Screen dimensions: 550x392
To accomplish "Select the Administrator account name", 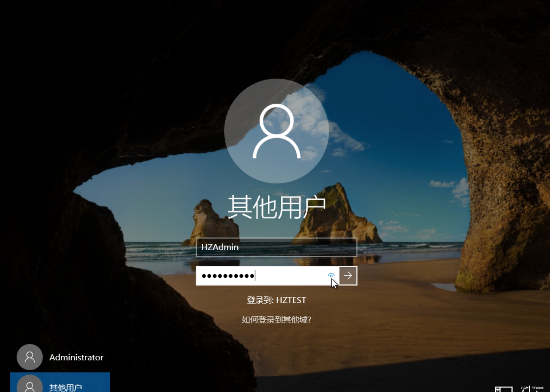I will click(76, 357).
